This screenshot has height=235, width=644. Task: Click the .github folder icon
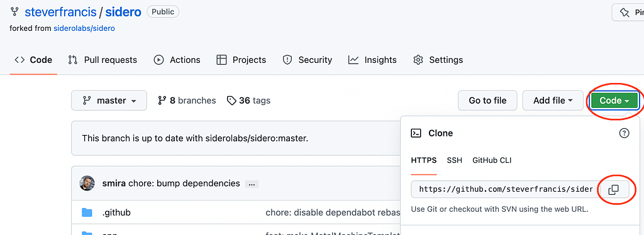(x=87, y=212)
